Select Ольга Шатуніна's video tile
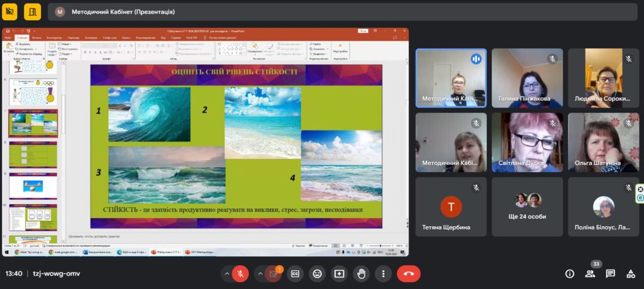This screenshot has height=289, width=644. coord(603,143)
